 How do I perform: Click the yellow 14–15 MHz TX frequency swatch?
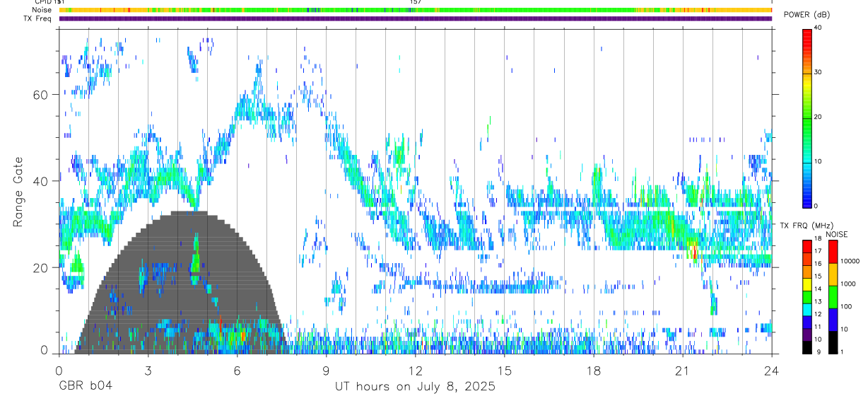coord(807,284)
